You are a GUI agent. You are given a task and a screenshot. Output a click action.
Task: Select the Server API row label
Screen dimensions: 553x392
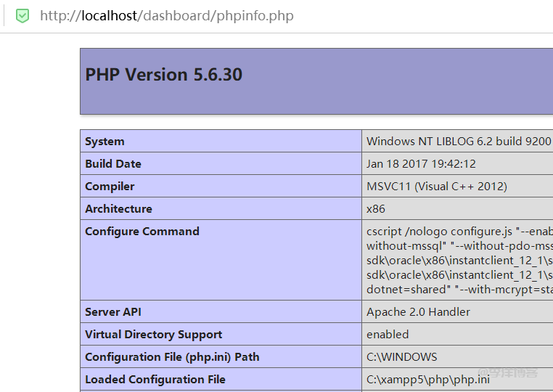tap(113, 312)
